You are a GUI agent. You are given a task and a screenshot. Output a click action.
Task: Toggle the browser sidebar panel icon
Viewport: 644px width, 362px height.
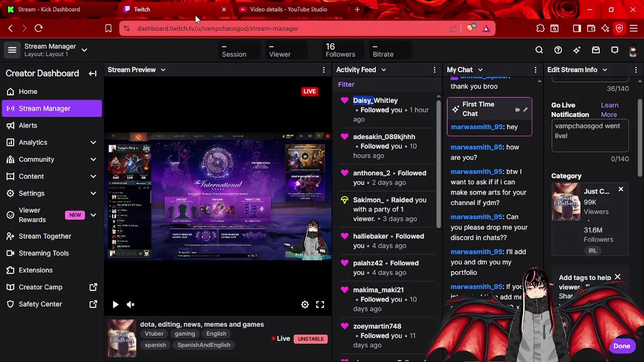577,28
